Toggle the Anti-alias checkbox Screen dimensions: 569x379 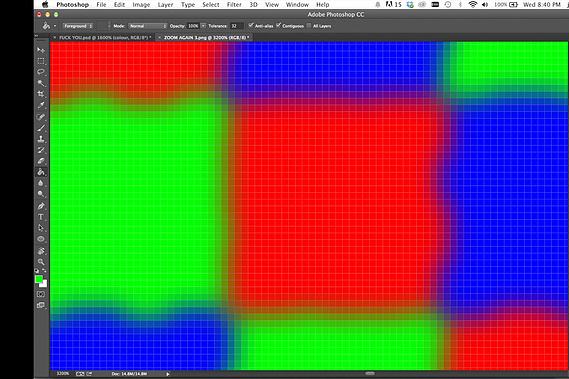coord(251,25)
